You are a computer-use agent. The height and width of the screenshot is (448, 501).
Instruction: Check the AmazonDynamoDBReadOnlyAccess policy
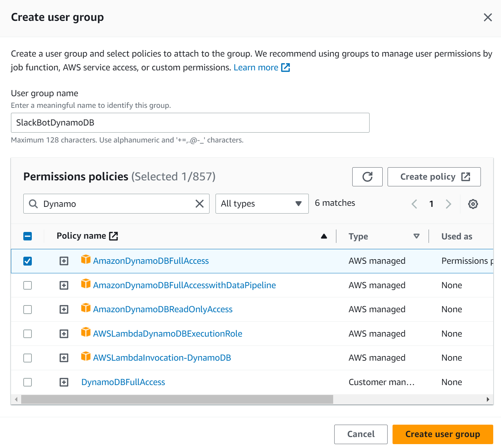click(27, 309)
